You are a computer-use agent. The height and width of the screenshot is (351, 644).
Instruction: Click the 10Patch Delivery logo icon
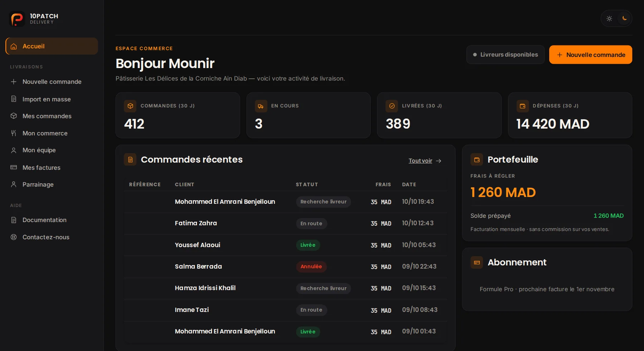click(17, 19)
